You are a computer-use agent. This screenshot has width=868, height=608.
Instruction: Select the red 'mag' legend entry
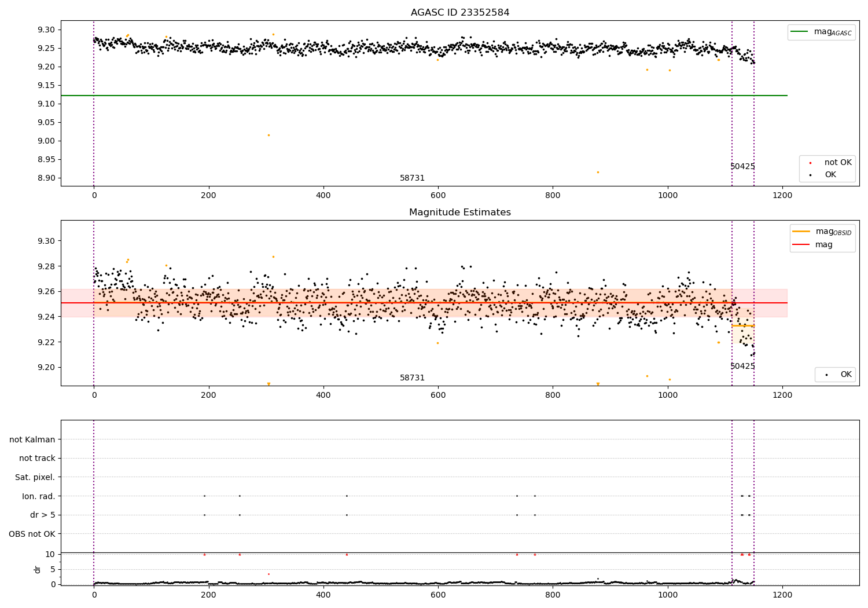pyautogui.click(x=813, y=245)
